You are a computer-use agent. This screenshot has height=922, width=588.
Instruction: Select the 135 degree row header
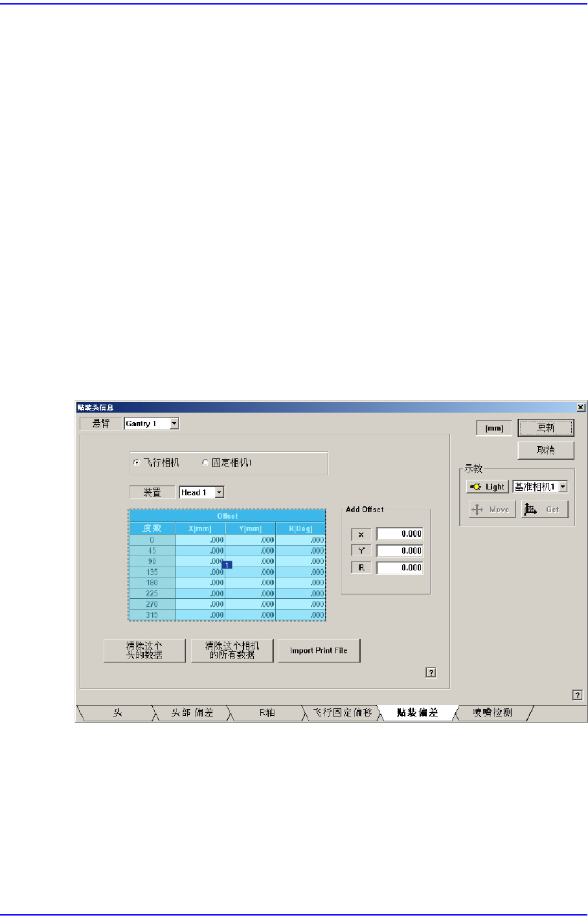(152, 572)
